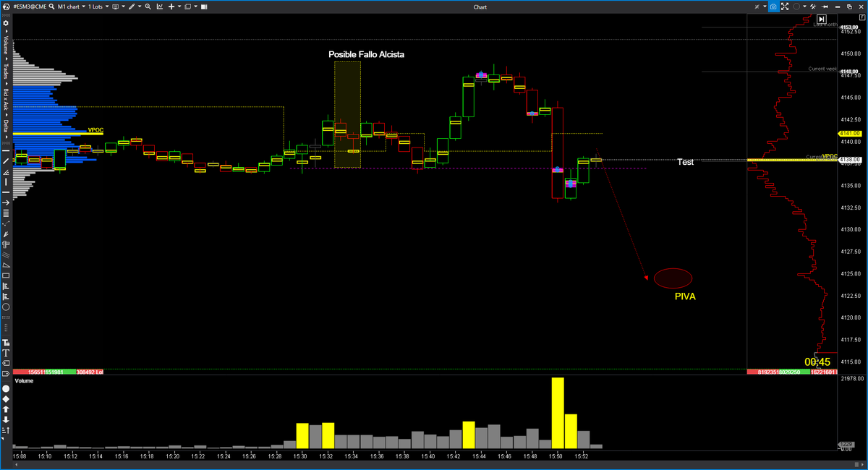Expand the Bid x Ask sidebar section
The height and width of the screenshot is (470, 868).
click(6, 100)
